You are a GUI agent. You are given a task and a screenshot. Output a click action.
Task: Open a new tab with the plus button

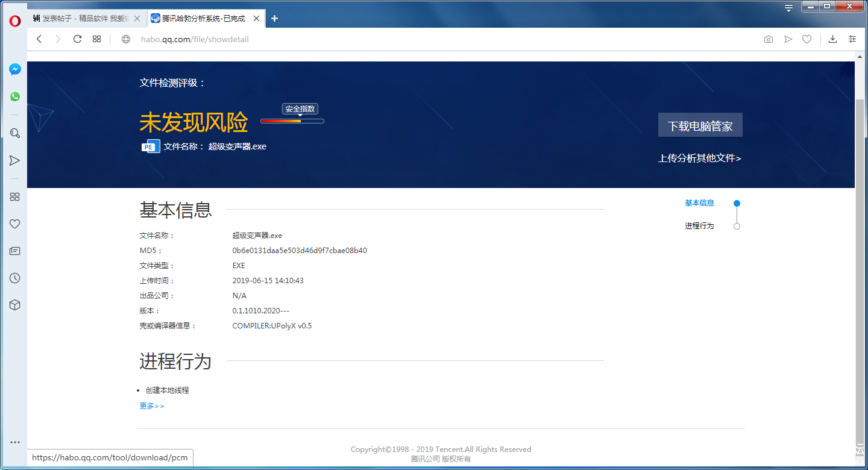tap(274, 19)
